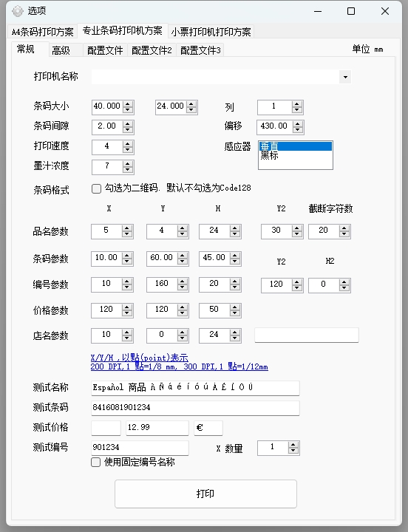Open the A4条码打印方案 tab
The image size is (408, 532).
click(42, 32)
